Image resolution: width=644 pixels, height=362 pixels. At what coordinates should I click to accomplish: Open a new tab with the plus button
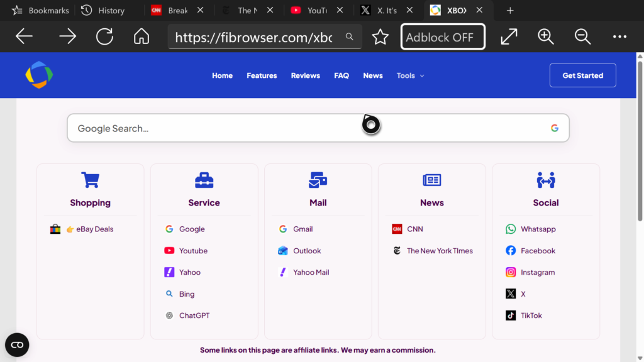(510, 11)
